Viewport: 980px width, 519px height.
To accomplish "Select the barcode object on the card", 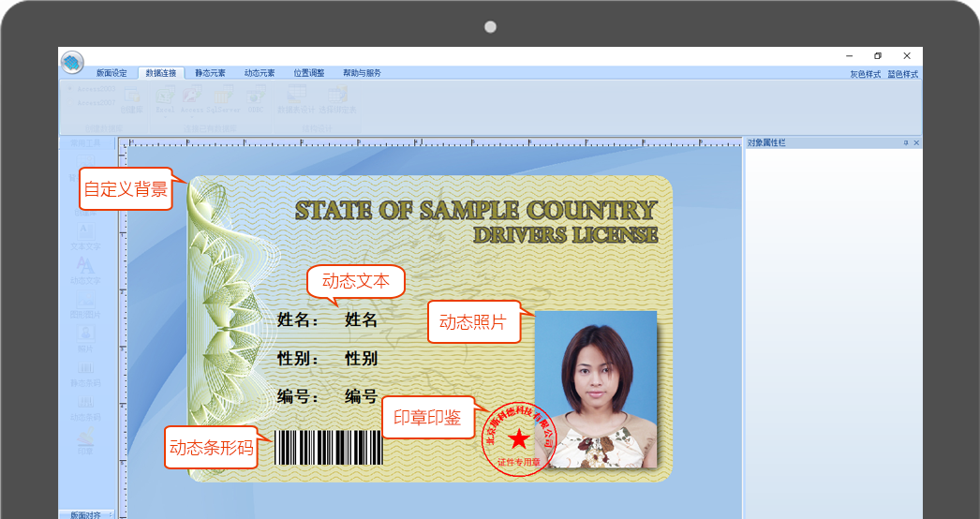I will pos(328,447).
